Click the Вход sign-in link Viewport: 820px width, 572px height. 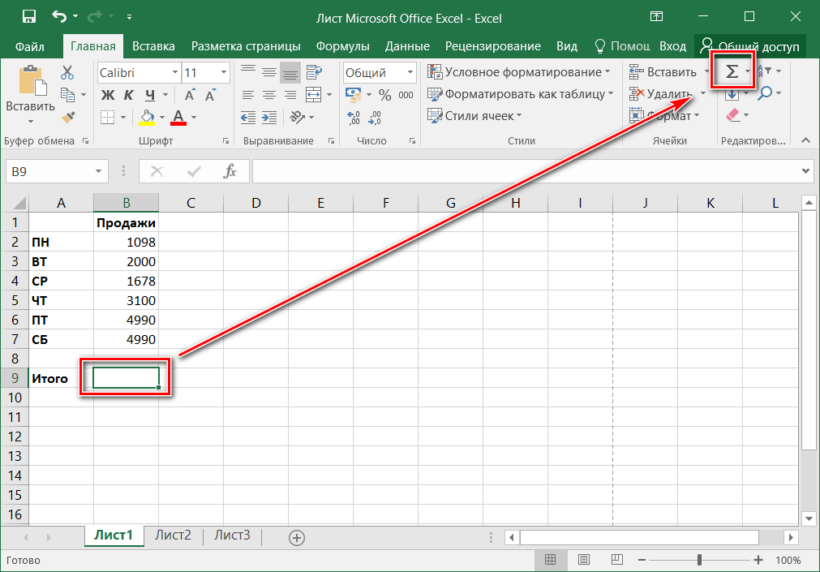click(673, 46)
